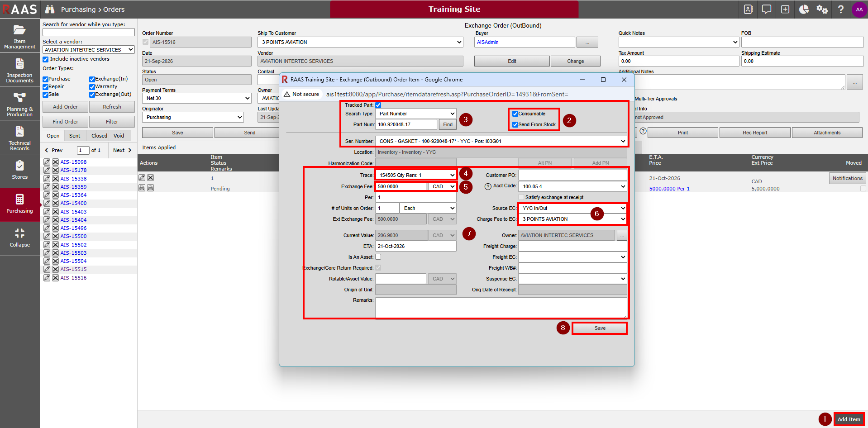Open Stores module in sidebar

20,171
